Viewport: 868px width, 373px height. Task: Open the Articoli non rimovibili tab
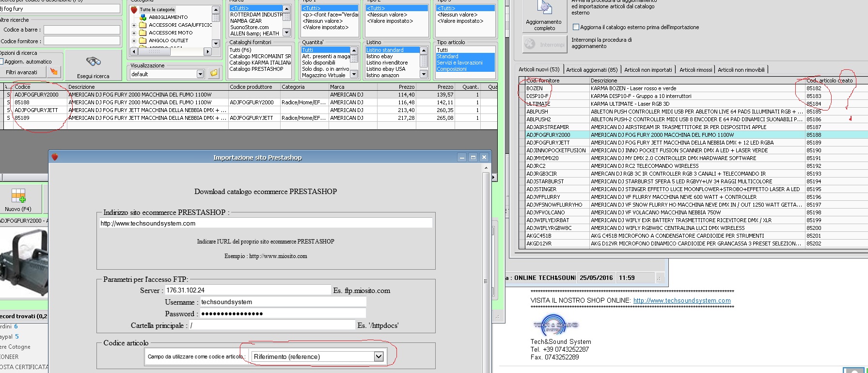pos(741,70)
